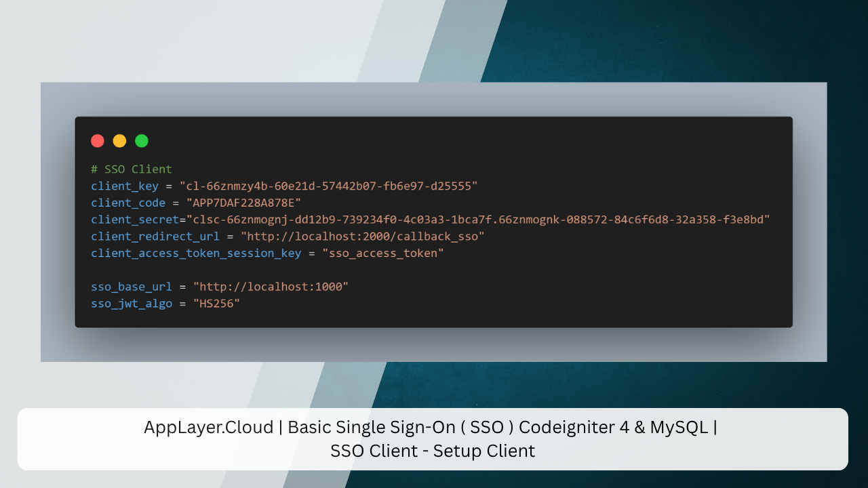Click the value "HS256"

(x=216, y=304)
